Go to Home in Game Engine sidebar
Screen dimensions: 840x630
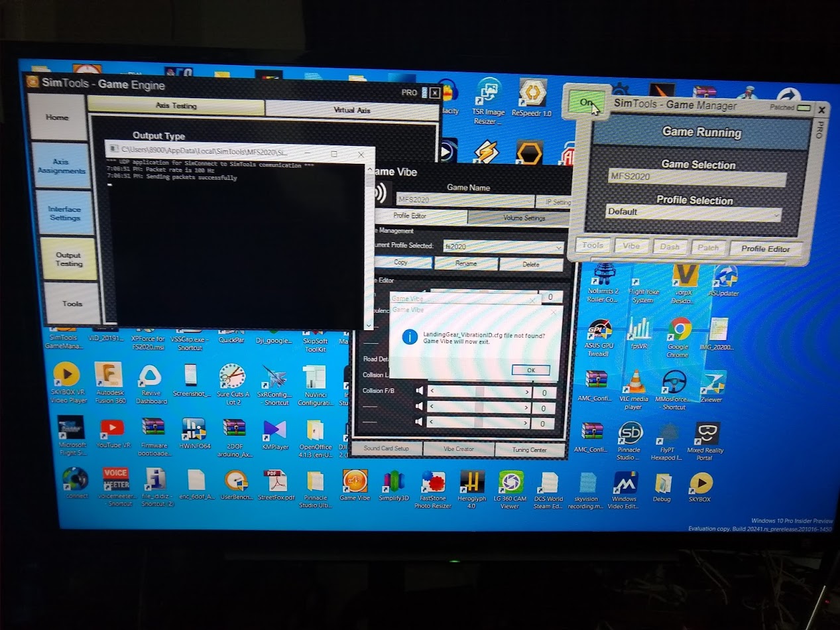click(x=57, y=117)
